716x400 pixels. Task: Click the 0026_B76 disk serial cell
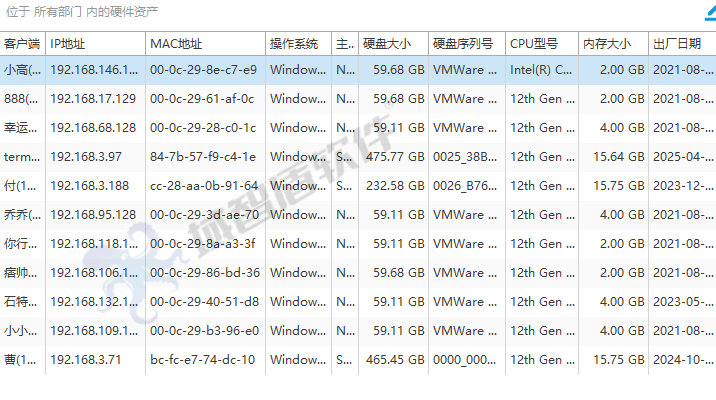[465, 186]
